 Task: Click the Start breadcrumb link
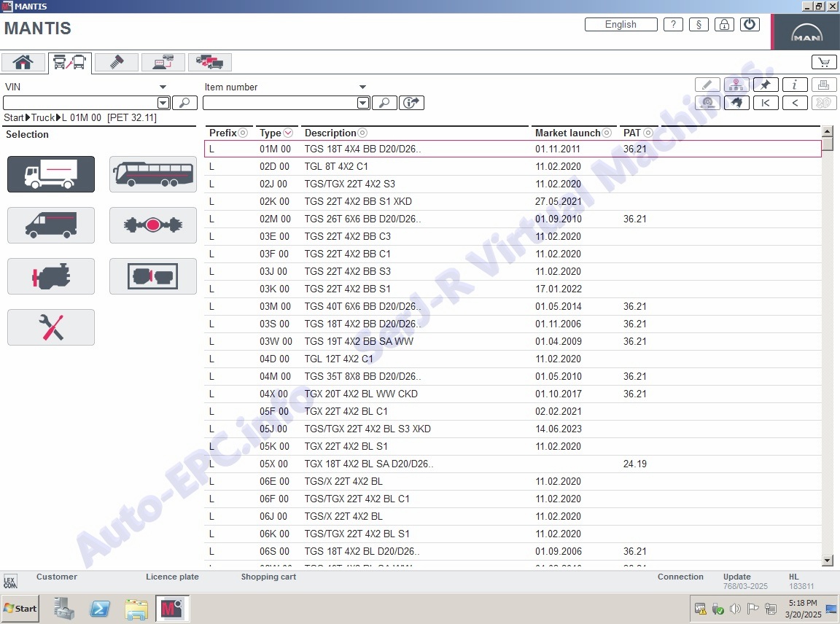coord(14,118)
